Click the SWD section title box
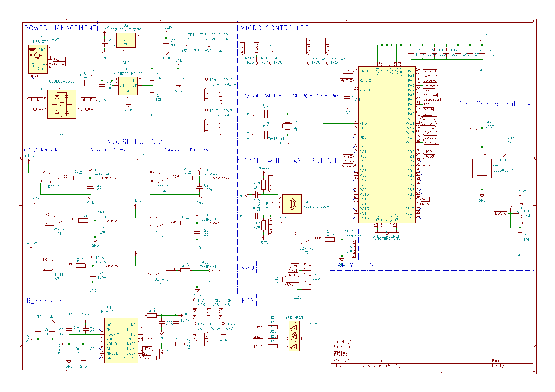 [247, 267]
